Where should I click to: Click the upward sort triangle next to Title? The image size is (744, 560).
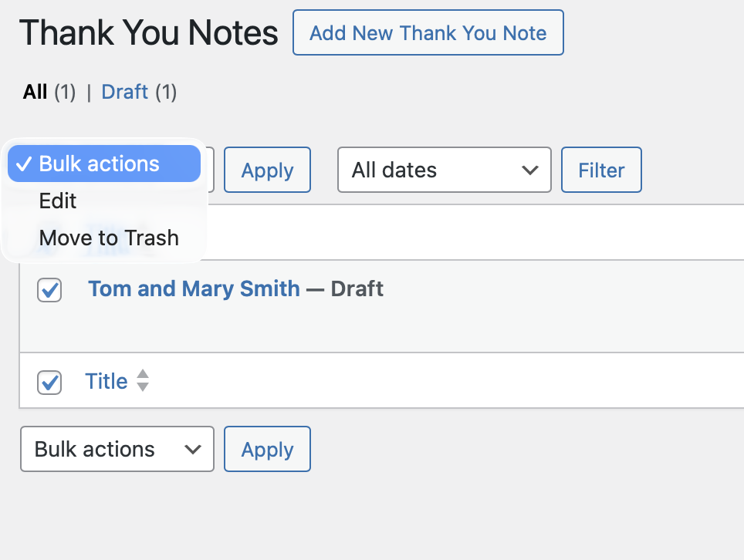(143, 374)
